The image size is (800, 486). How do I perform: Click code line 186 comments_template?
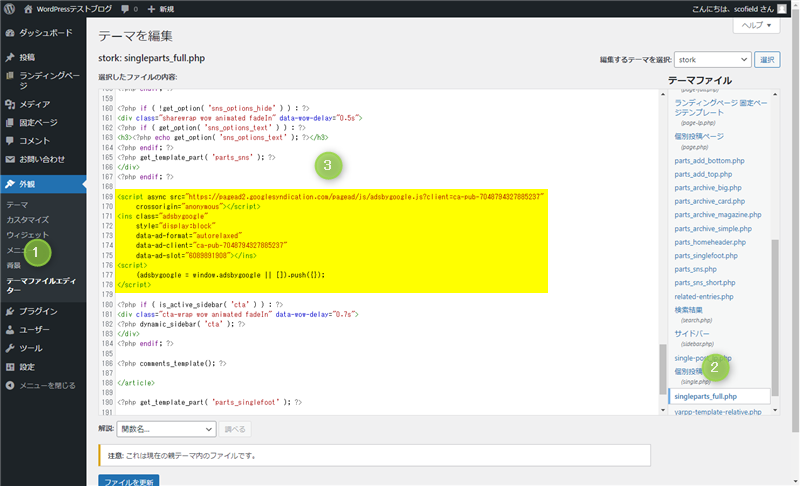172,364
